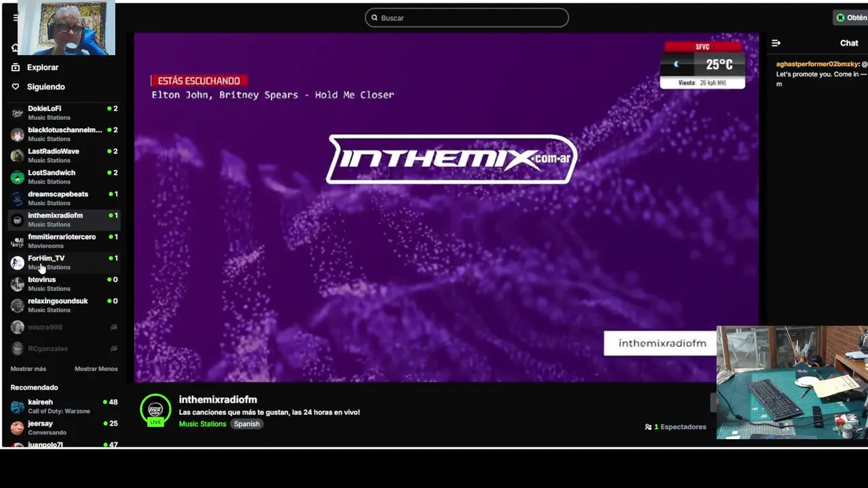Screen dimensions: 868x488
Task: Open the DokieLoFi channel
Action: click(64, 113)
